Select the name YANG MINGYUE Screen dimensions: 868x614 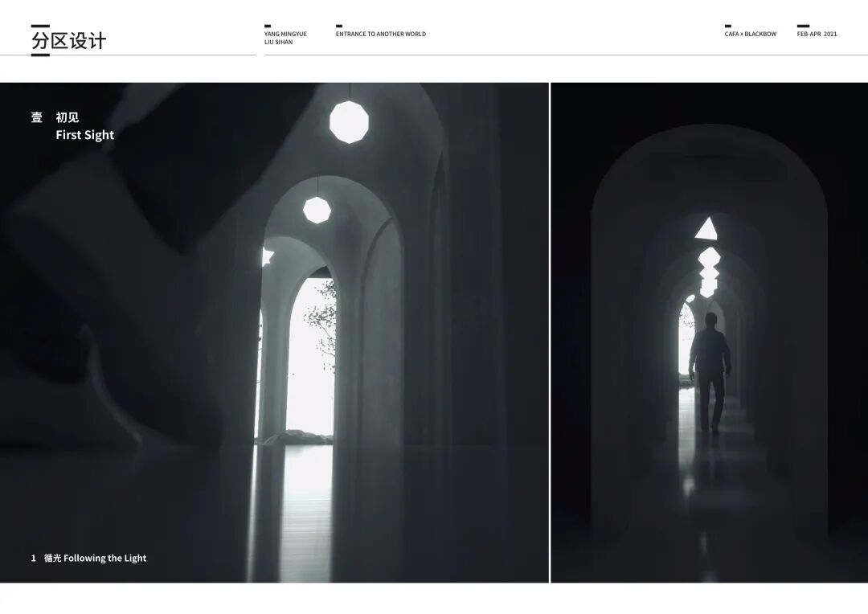285,34
